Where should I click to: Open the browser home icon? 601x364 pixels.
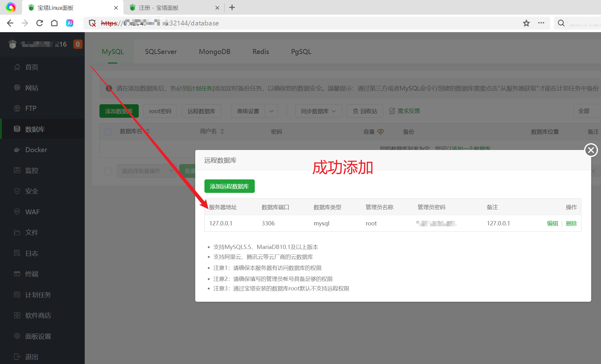54,23
